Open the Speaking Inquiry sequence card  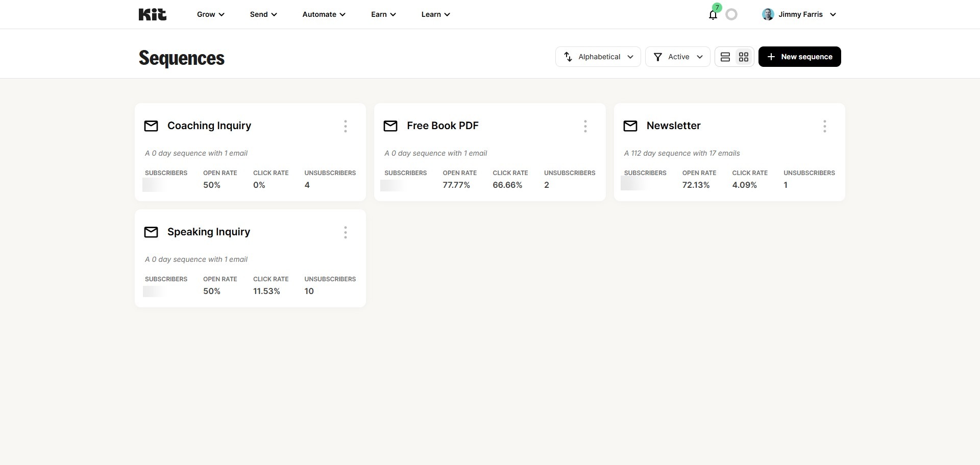[209, 232]
